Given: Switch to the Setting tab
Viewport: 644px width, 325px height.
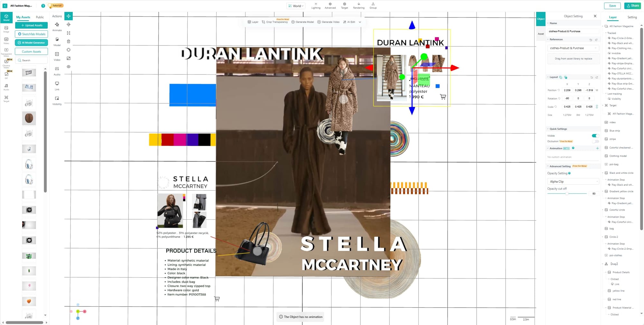Looking at the screenshot, I should (632, 17).
